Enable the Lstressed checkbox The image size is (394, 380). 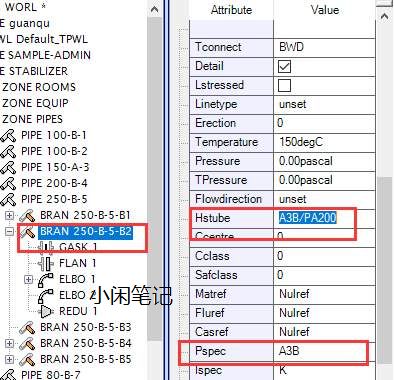[284, 85]
